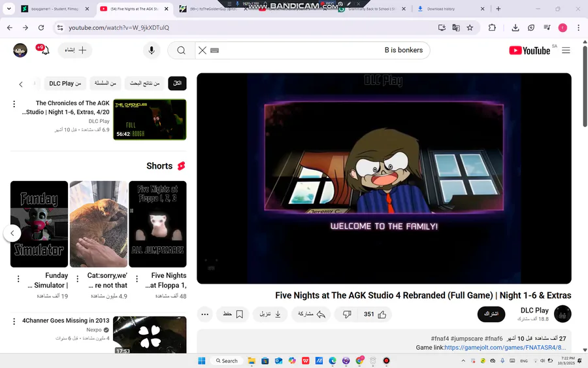Viewport: 588px width, 368px height.
Task: Start voice search with microphone icon
Action: (152, 50)
